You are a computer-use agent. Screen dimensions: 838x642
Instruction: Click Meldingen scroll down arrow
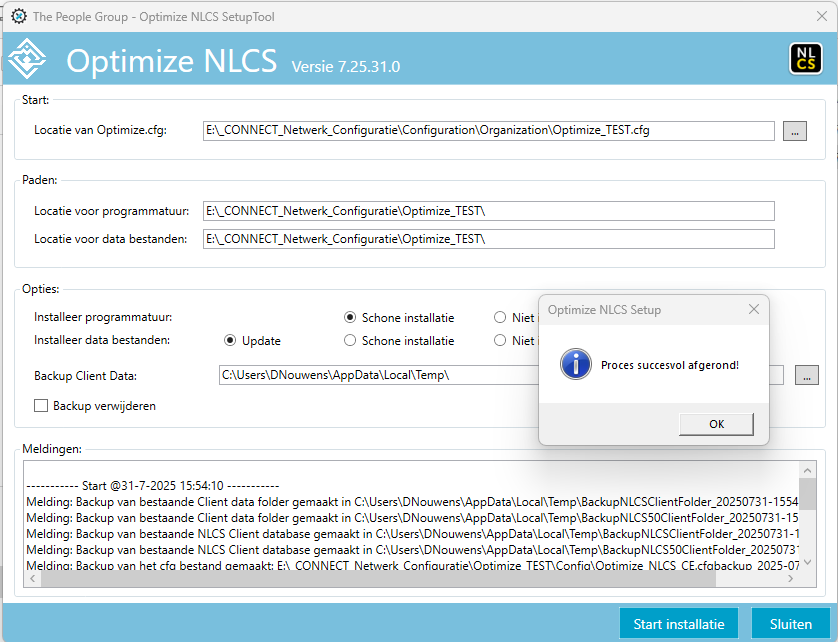[808, 562]
